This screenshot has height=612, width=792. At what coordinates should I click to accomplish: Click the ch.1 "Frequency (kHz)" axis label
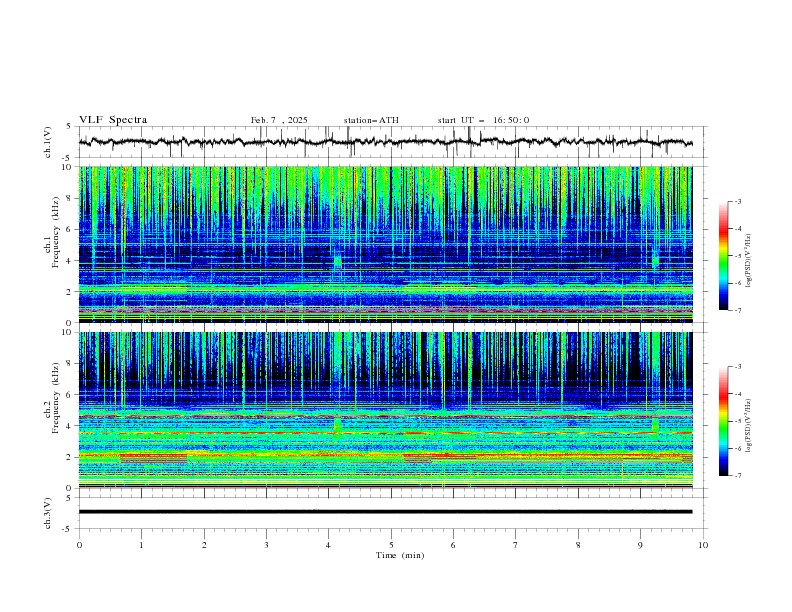[x=56, y=231]
